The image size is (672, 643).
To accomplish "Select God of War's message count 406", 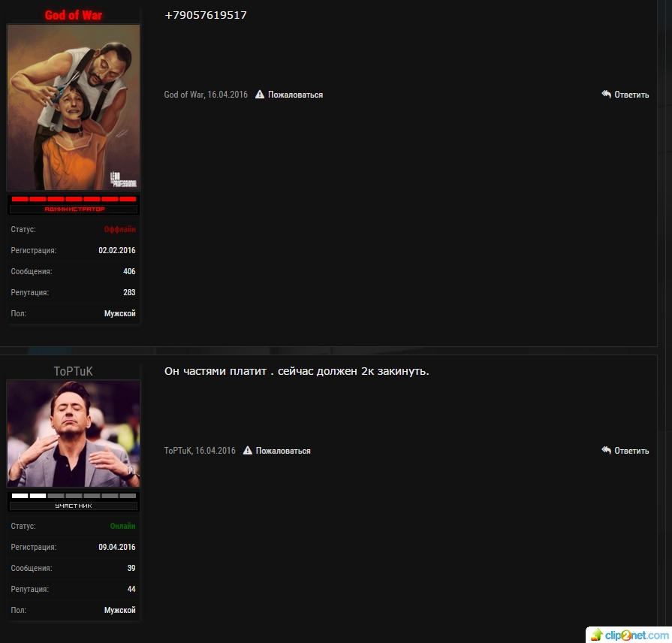I will click(129, 271).
